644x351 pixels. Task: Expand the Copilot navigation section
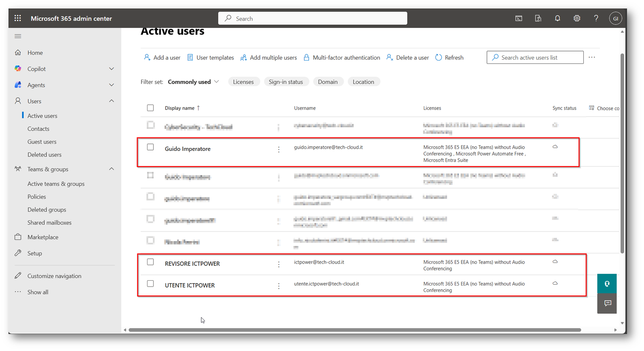(x=112, y=69)
